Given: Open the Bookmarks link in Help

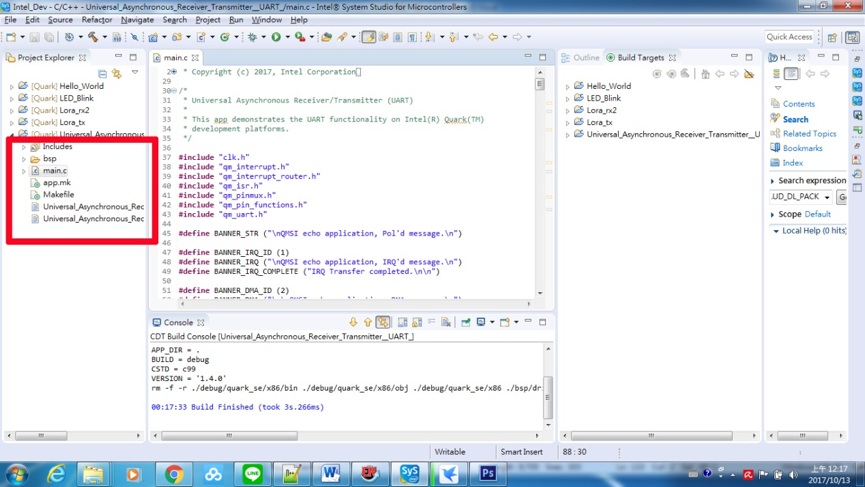Looking at the screenshot, I should 803,148.
